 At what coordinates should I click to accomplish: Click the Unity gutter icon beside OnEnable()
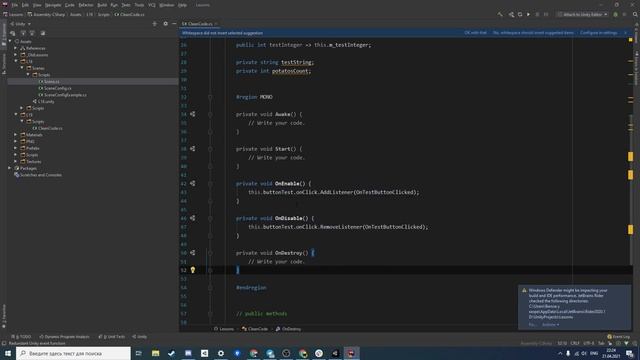point(193,184)
